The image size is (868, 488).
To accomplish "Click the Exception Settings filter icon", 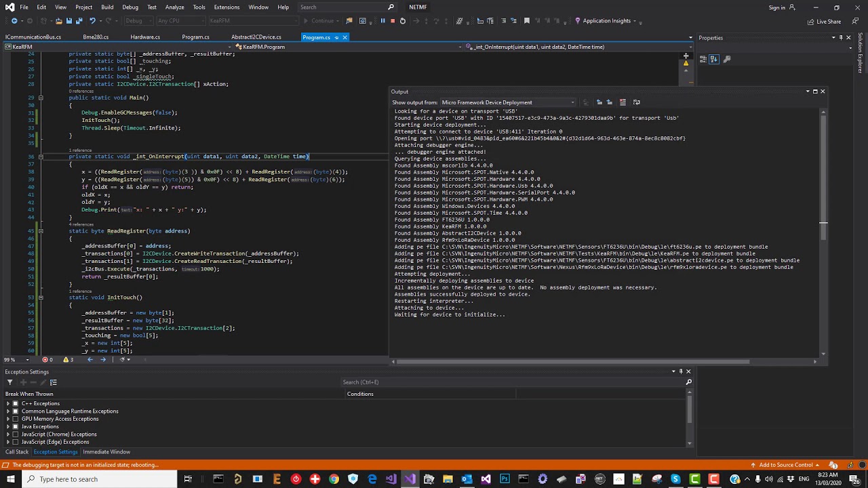I will coord(11,382).
